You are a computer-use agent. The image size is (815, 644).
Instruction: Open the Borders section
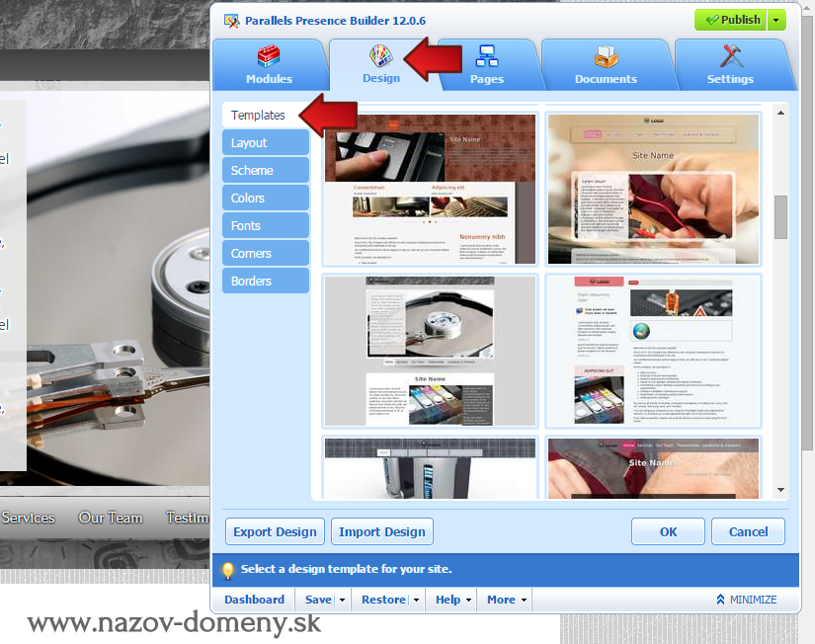pyautogui.click(x=266, y=281)
